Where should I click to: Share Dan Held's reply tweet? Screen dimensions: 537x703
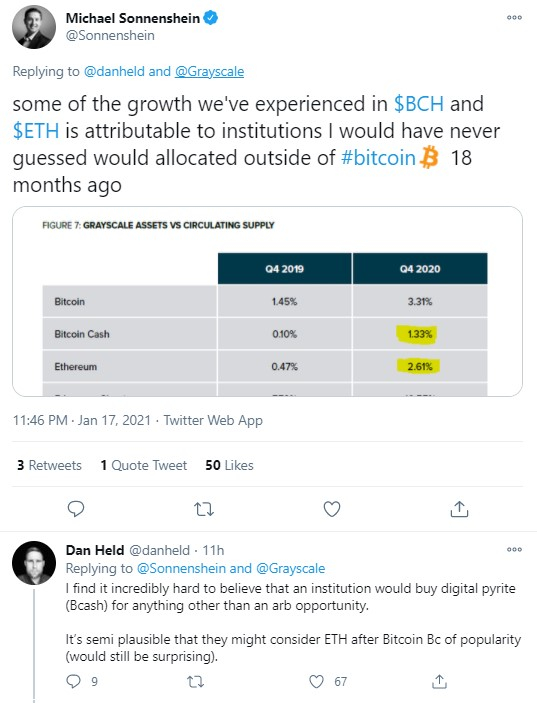click(x=439, y=681)
